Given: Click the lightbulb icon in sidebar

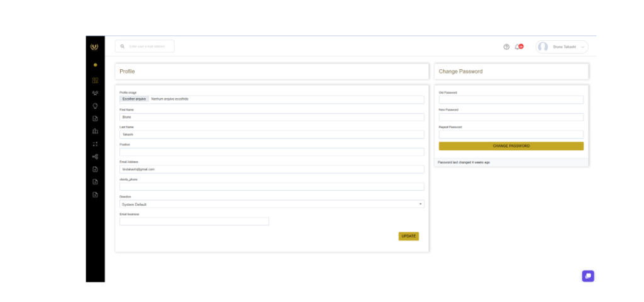Looking at the screenshot, I should tap(95, 106).
